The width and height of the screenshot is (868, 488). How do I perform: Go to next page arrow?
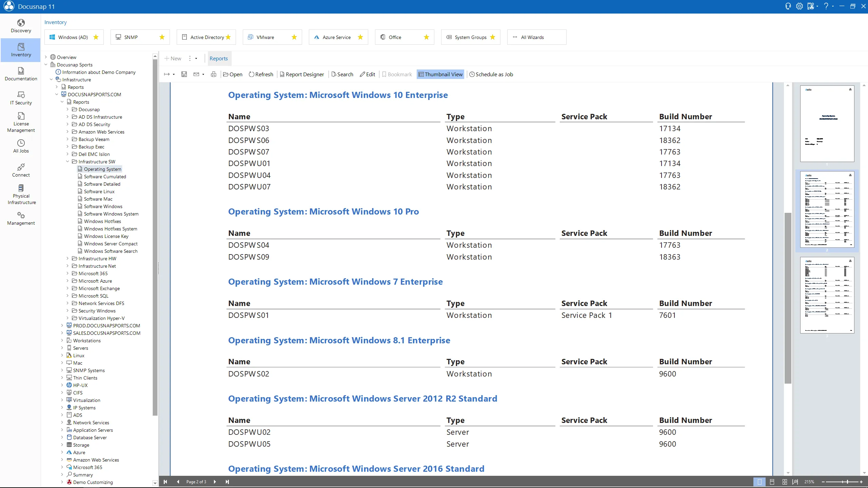tap(215, 482)
